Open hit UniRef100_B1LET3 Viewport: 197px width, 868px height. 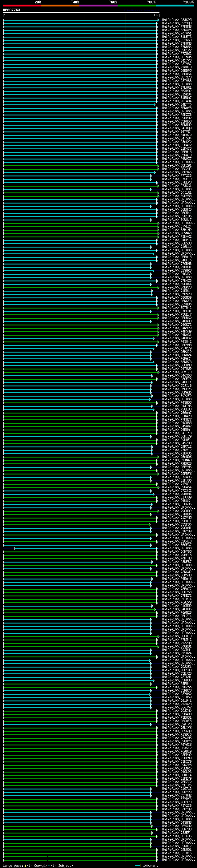(177, 37)
